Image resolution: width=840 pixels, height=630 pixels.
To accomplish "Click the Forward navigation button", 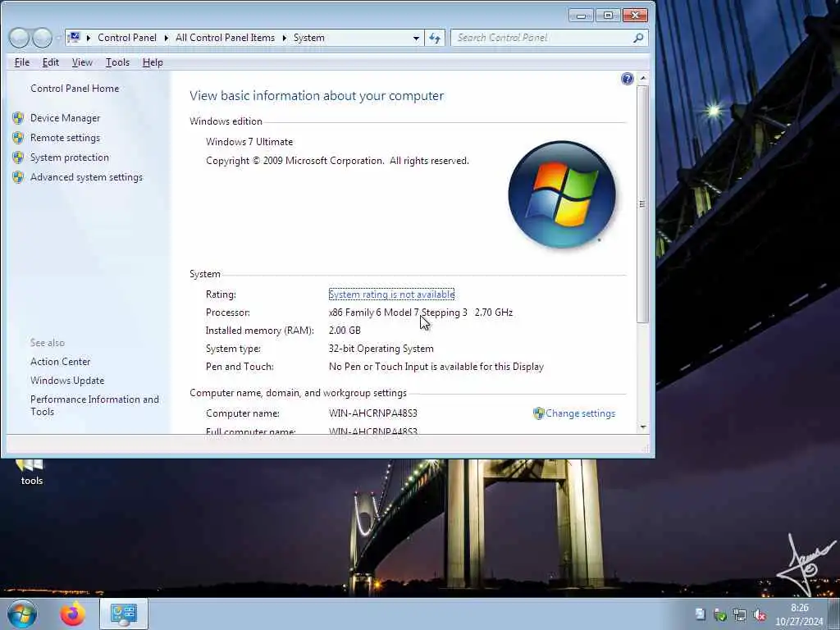I will coord(43,38).
